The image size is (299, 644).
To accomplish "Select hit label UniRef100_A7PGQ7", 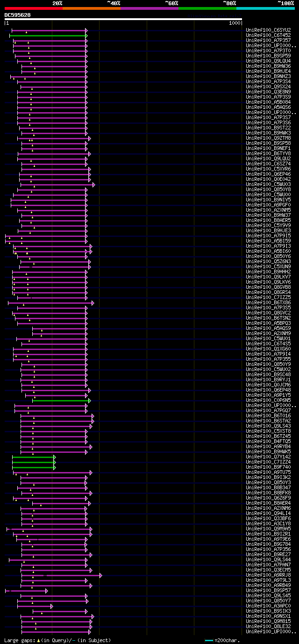I will [268, 410].
